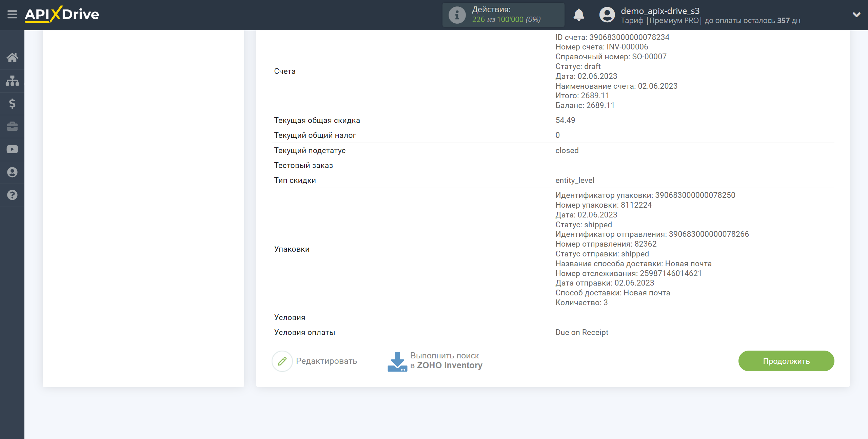Open the home dashboard icon
The width and height of the screenshot is (868, 439).
click(12, 58)
